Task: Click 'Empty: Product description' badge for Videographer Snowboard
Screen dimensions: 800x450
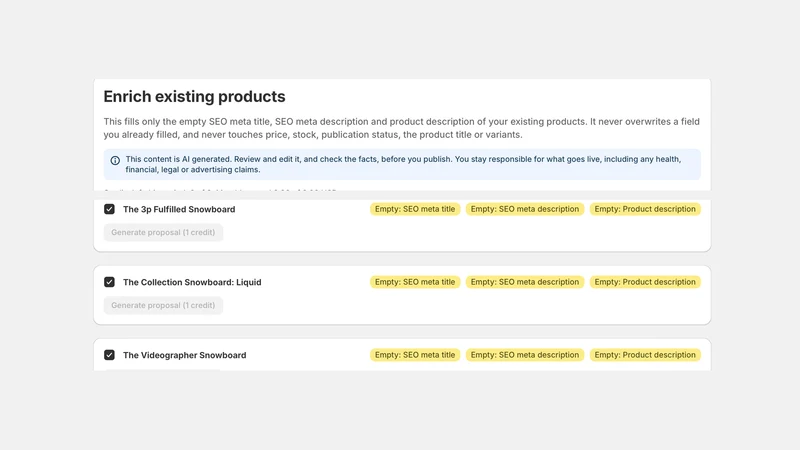Action: point(645,355)
